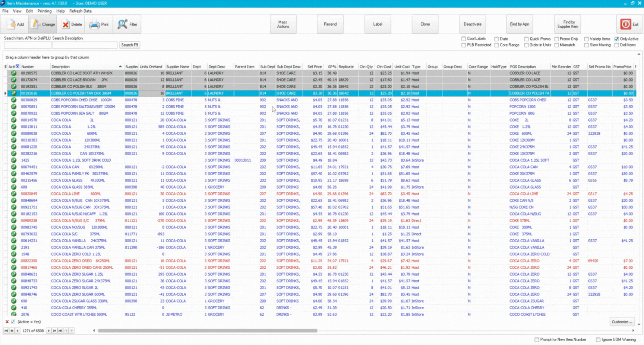
Task: Click the red Exit button
Action: (629, 24)
